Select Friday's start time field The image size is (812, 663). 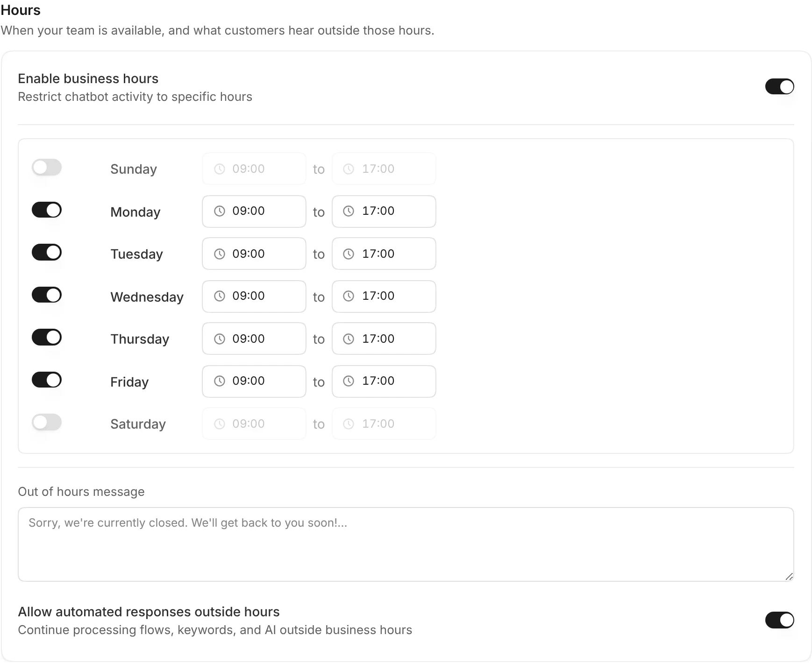tap(254, 381)
